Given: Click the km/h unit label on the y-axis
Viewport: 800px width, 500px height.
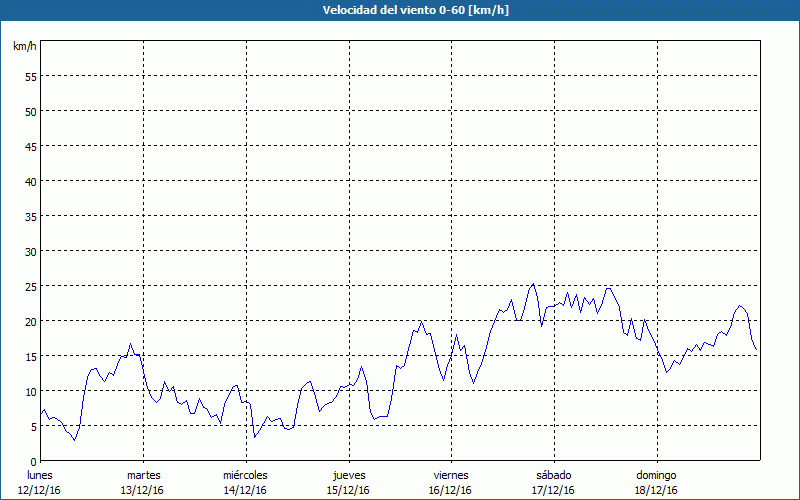Looking at the screenshot, I should [x=24, y=47].
